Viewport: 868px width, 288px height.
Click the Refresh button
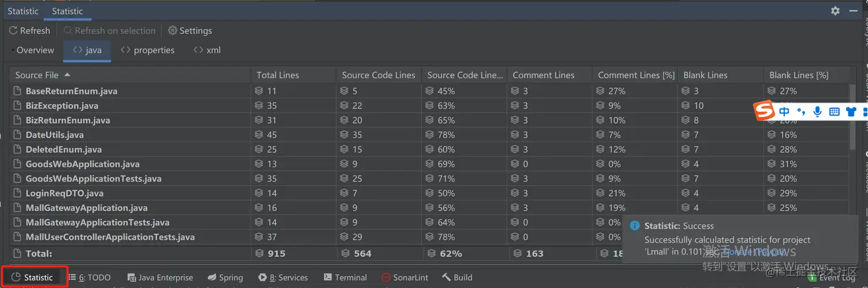(x=29, y=30)
